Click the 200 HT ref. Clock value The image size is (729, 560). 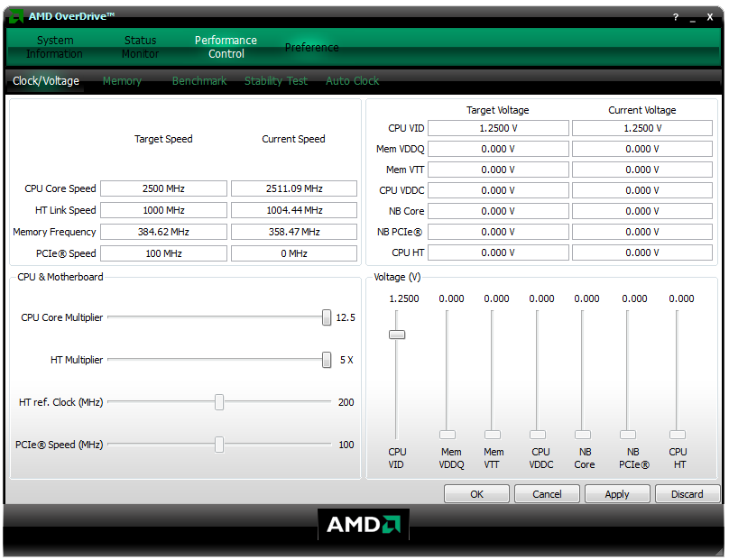[346, 402]
